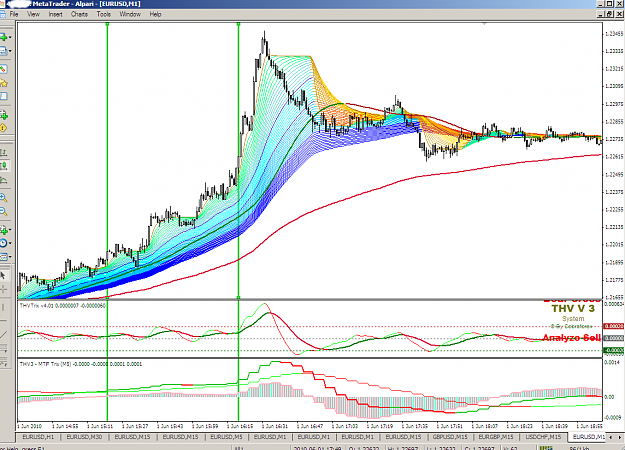The height and width of the screenshot is (450, 625).
Task: Switch to line chart display
Action: pos(4,180)
